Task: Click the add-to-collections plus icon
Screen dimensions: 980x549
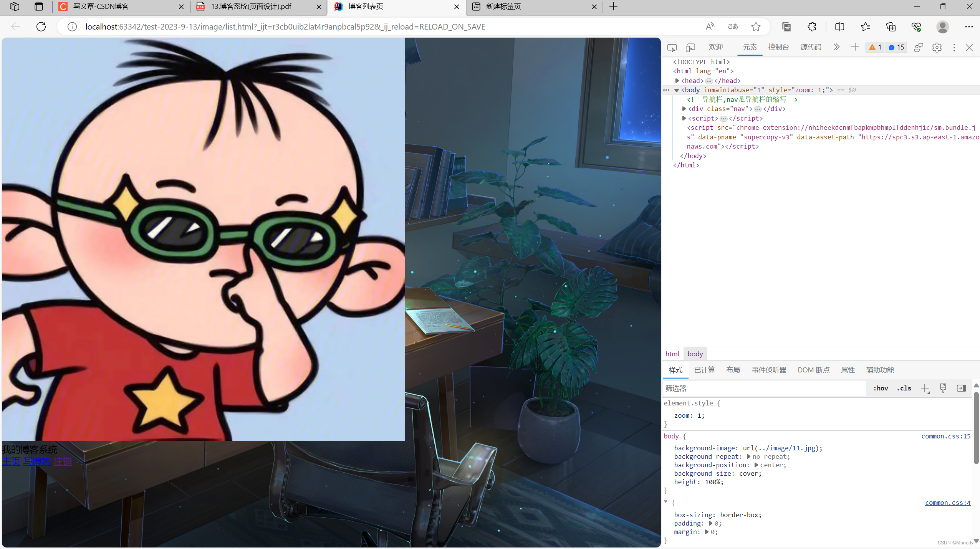Action: [x=891, y=26]
